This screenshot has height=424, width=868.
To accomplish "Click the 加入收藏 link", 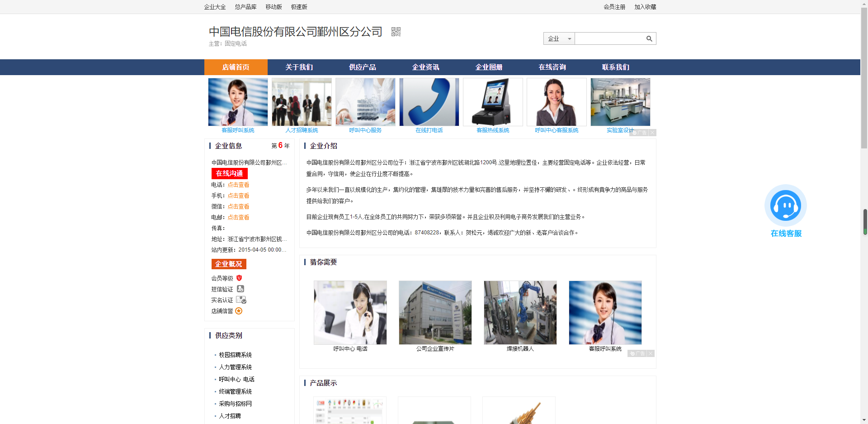I will (x=645, y=7).
